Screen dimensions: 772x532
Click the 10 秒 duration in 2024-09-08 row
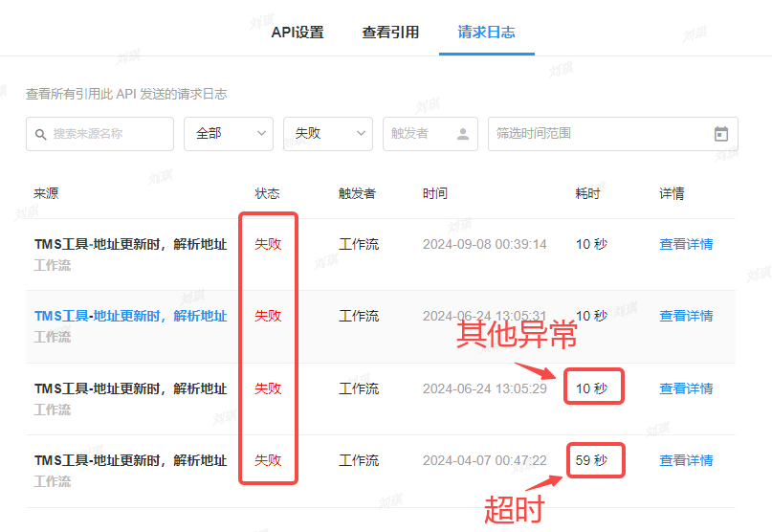592,244
